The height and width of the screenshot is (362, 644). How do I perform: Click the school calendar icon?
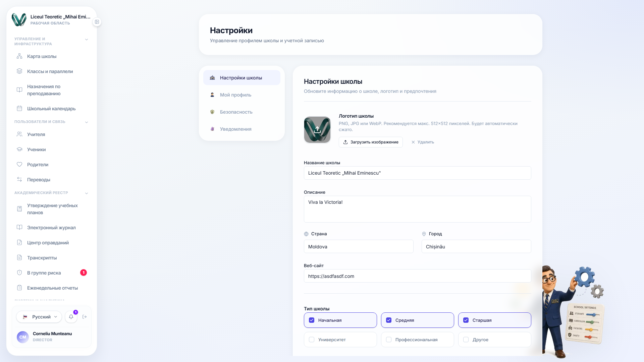point(19,109)
